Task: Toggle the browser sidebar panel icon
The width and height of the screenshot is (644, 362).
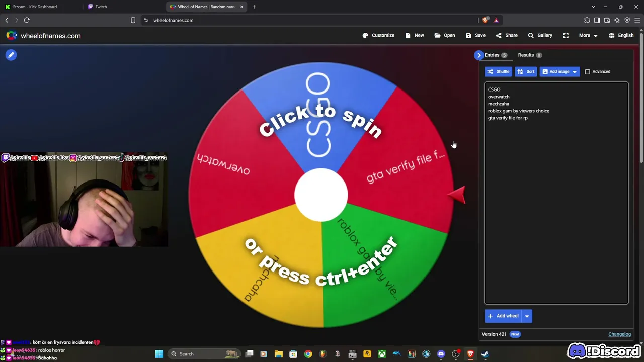Action: [597, 20]
